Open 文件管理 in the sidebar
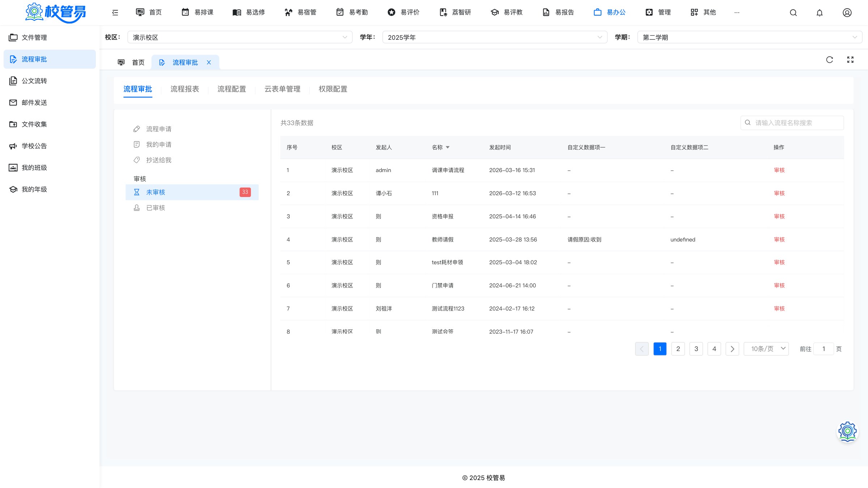 [x=50, y=38]
